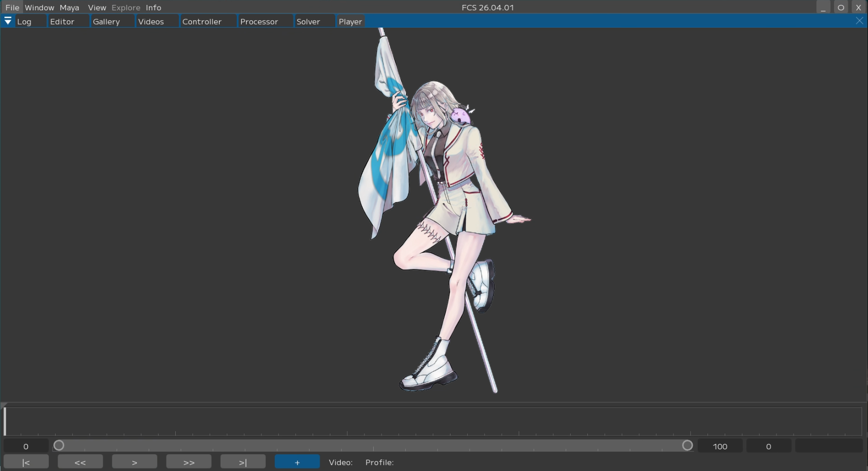Jump to first frame button

pyautogui.click(x=26, y=462)
